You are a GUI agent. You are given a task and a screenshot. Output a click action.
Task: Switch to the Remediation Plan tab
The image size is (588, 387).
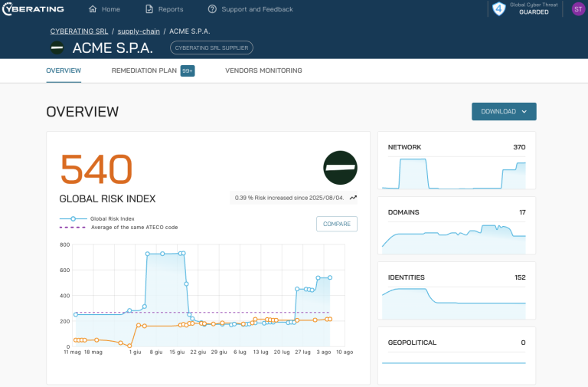coord(144,71)
